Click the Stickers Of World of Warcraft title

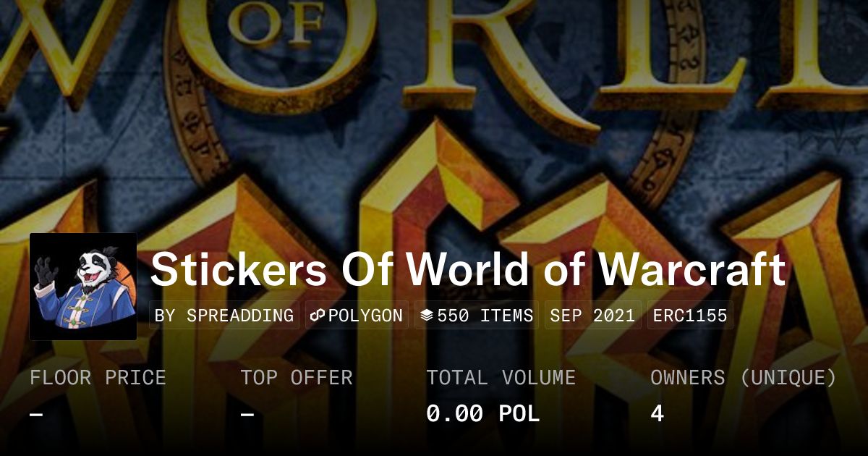[468, 269]
